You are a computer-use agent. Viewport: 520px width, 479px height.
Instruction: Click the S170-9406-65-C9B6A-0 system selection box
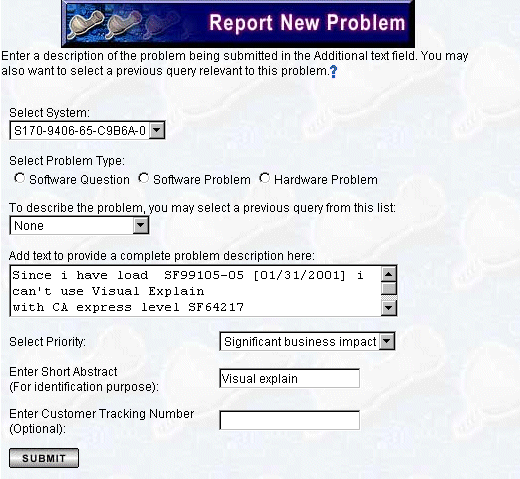coord(87,130)
